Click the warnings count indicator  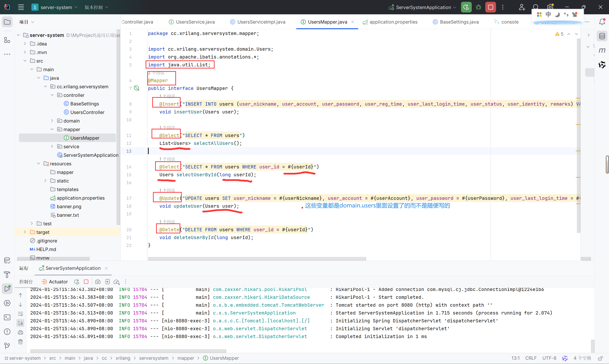pyautogui.click(x=560, y=34)
